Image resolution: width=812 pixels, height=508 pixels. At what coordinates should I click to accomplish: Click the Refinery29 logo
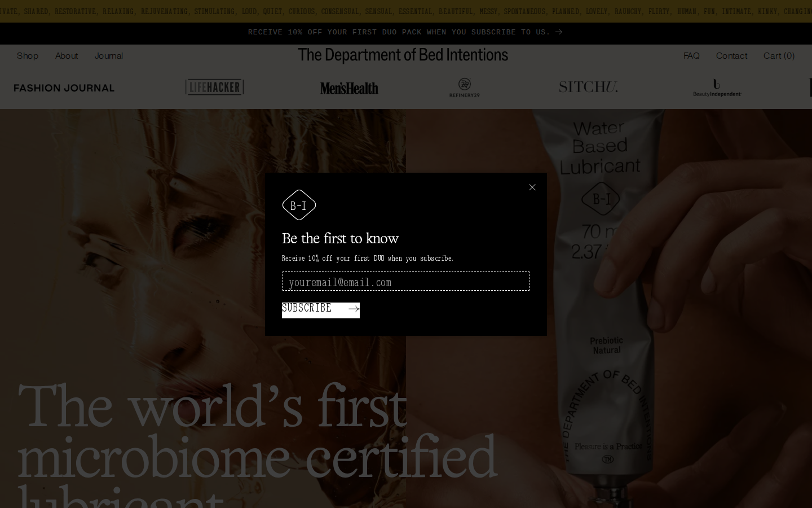[465, 87]
